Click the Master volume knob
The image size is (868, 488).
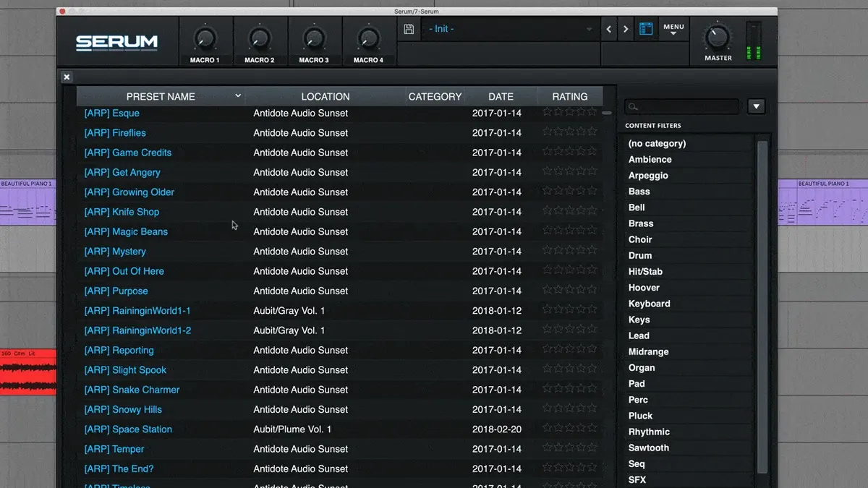(718, 37)
